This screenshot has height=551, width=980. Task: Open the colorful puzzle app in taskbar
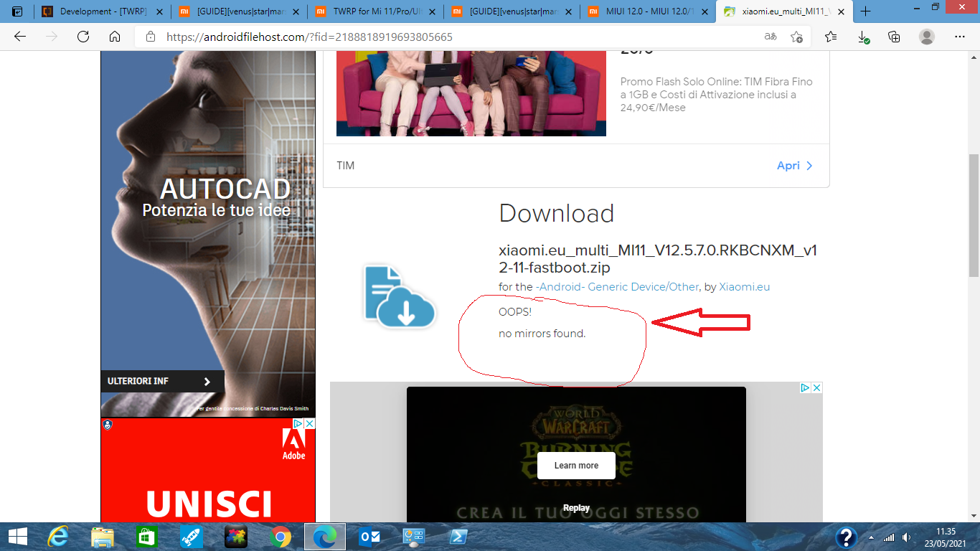click(x=236, y=537)
